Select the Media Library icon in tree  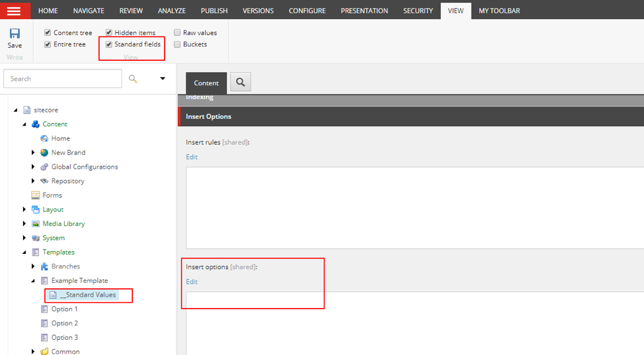point(36,223)
